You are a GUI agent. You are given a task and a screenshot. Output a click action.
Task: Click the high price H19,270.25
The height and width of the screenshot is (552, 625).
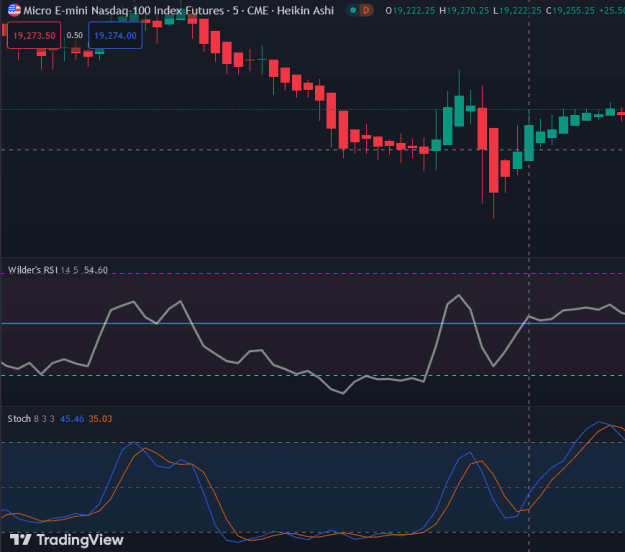(x=464, y=11)
